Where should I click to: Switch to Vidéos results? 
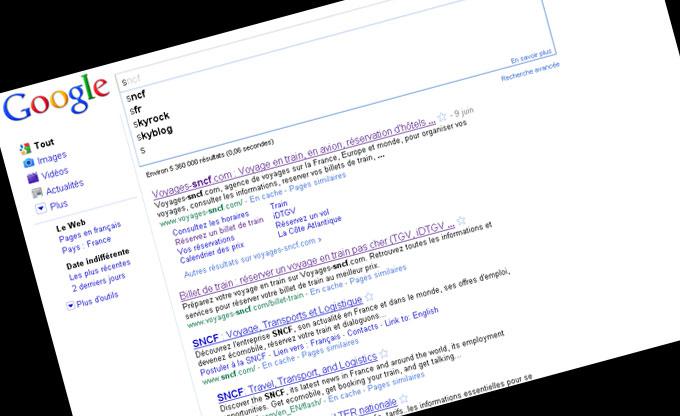pos(55,173)
